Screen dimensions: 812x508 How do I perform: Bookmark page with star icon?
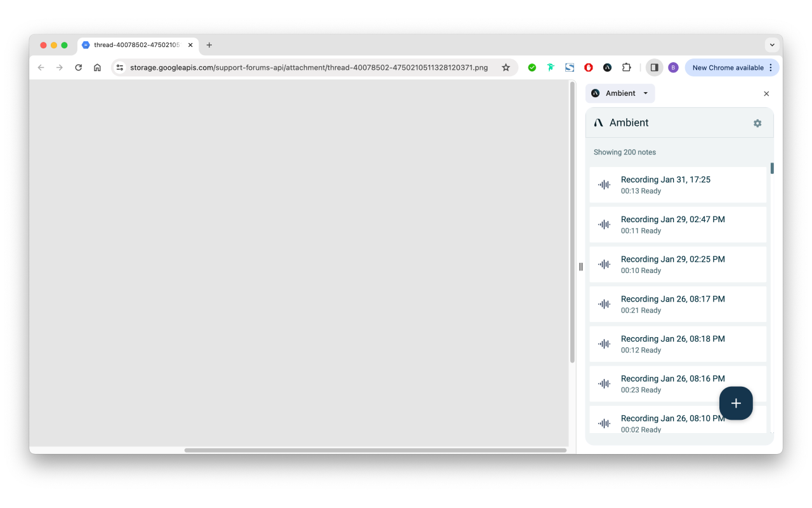pyautogui.click(x=506, y=67)
